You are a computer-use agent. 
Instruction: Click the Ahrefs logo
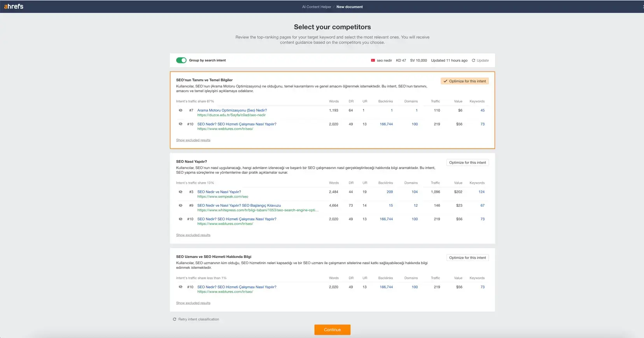pyautogui.click(x=14, y=7)
